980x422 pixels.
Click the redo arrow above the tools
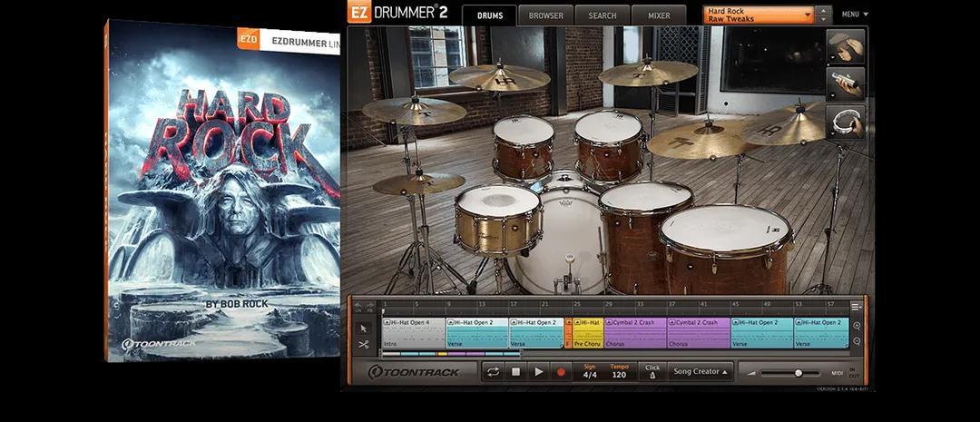[370, 305]
